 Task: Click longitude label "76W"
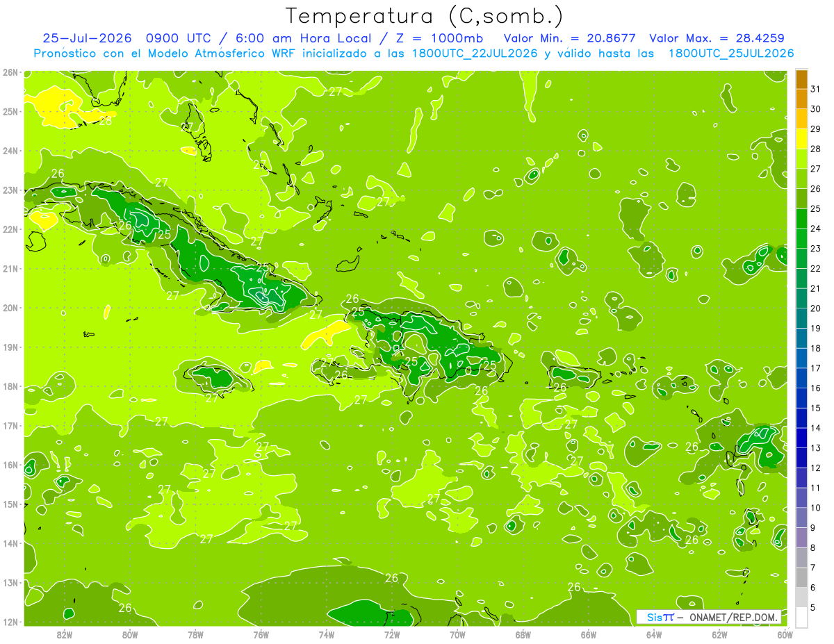[261, 634]
